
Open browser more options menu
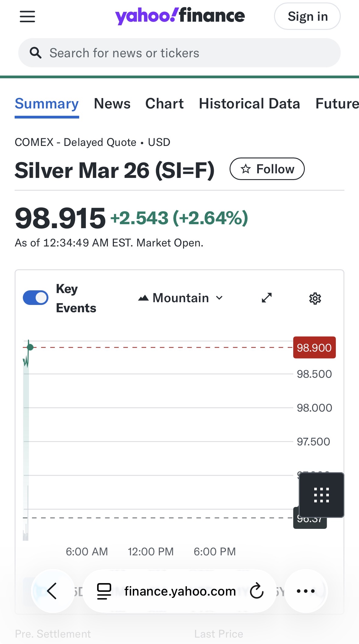coord(306,591)
